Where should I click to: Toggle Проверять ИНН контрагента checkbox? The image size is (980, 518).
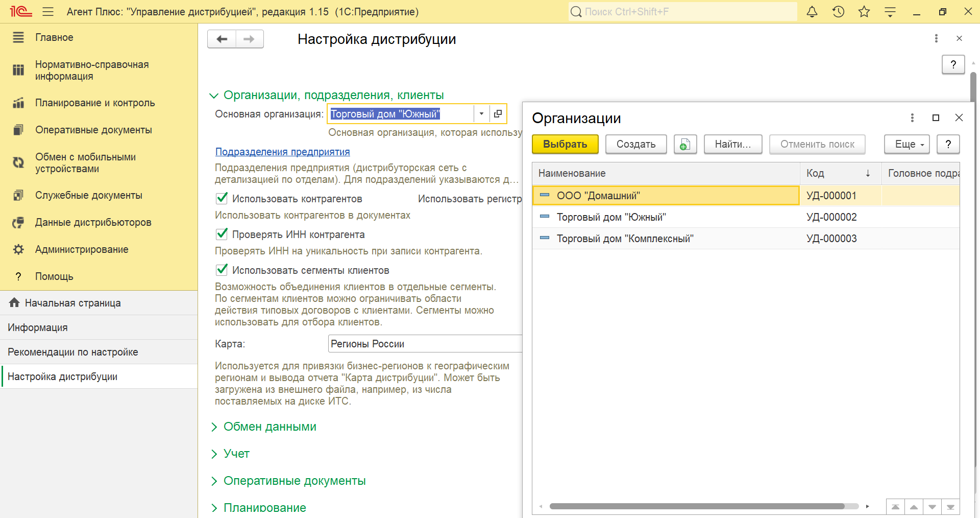(222, 234)
